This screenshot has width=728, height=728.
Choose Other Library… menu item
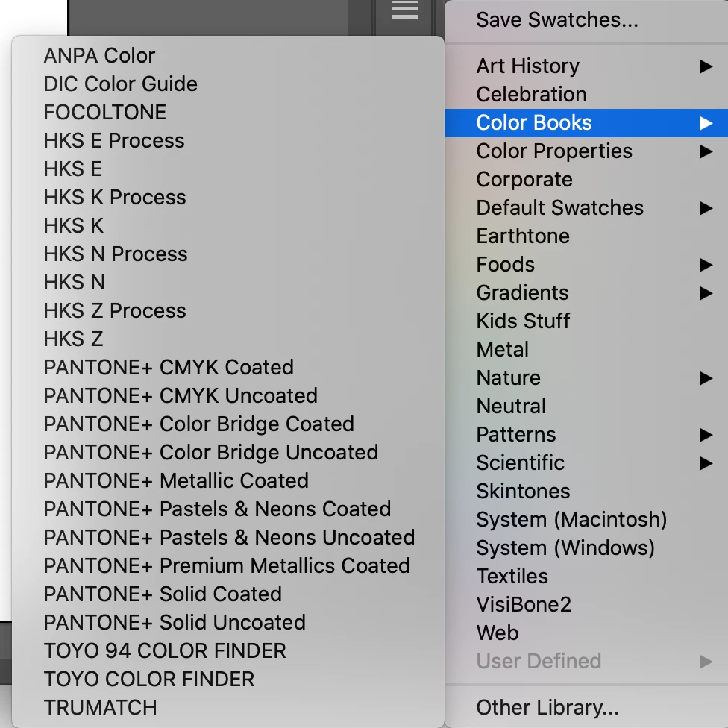click(x=586, y=708)
